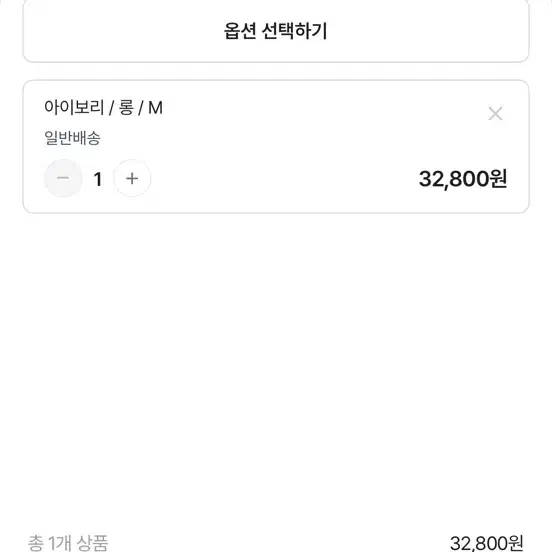The image size is (552, 552).
Task: Add one more 아이보리 item using plus
Action: click(132, 178)
